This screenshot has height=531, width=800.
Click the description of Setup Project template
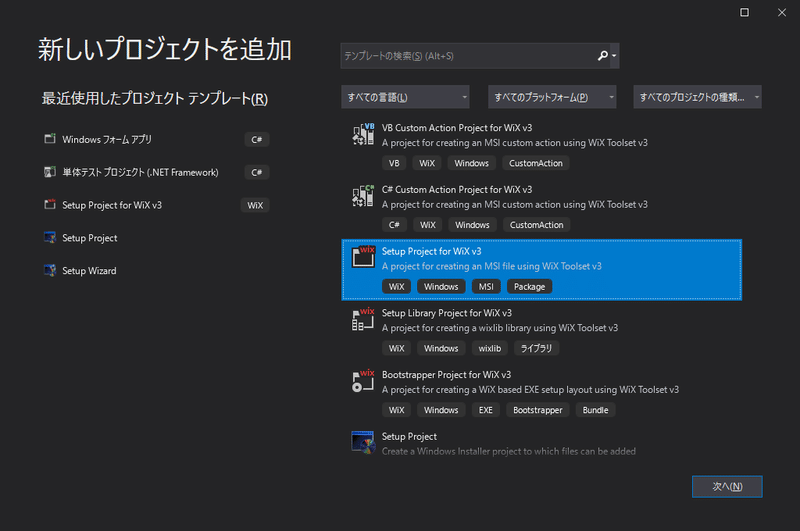509,451
